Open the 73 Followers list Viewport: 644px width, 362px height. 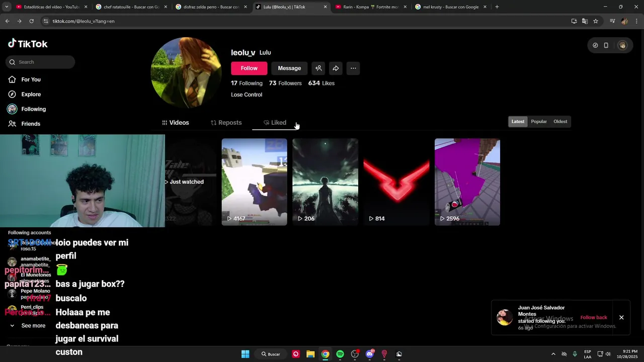[285, 83]
